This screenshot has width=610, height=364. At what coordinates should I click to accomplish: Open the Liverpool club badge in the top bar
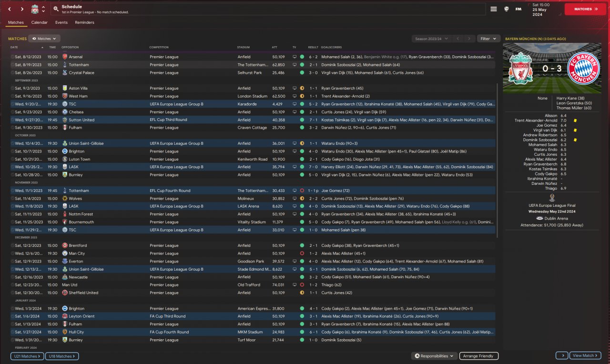35,9
